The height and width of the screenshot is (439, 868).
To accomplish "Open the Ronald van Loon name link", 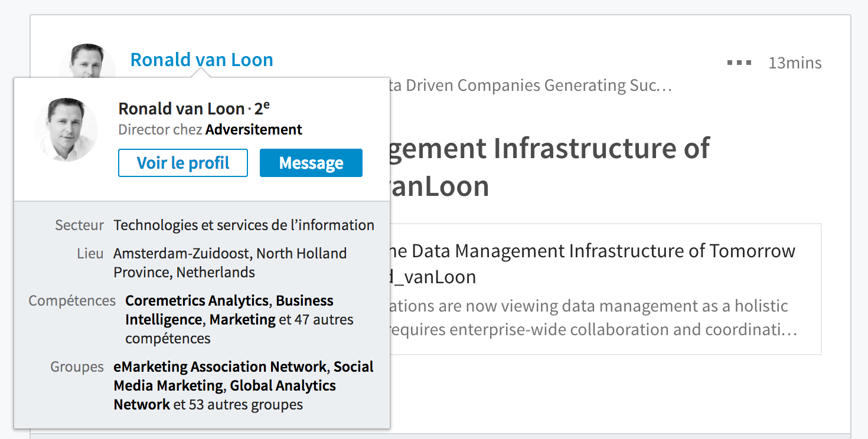I will [201, 60].
